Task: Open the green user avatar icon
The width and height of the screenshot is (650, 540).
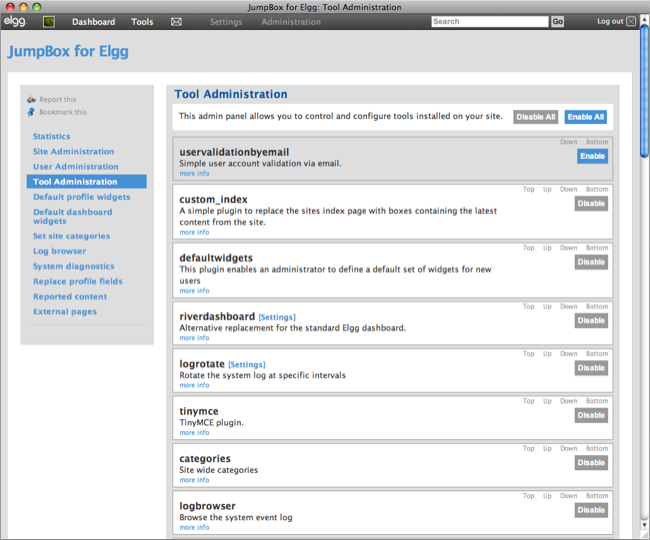Action: 49,22
